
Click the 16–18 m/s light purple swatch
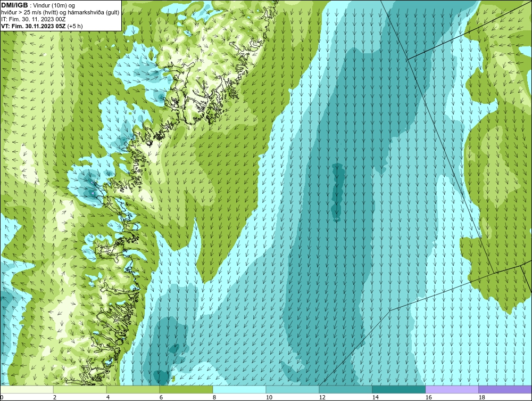452,389
